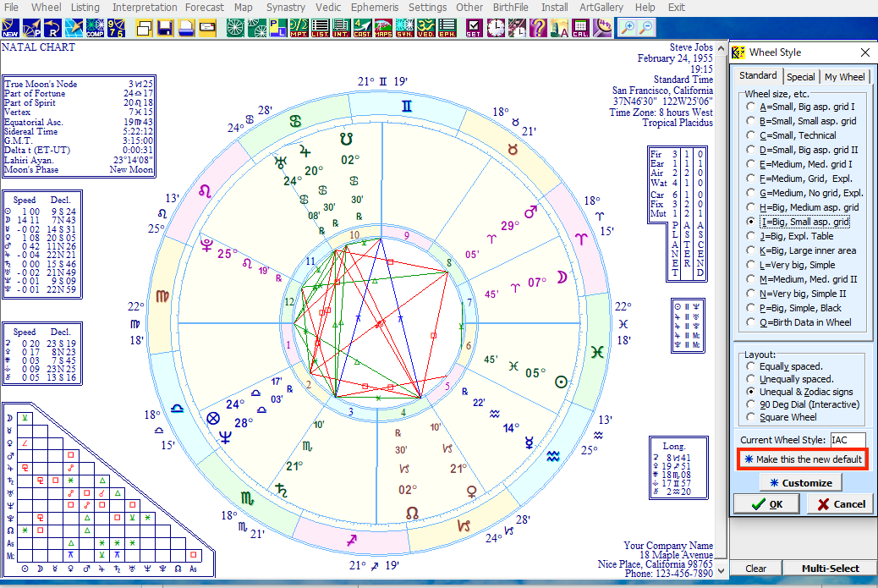Click Make this the new default
The height and width of the screenshot is (588, 878).
pyautogui.click(x=803, y=459)
